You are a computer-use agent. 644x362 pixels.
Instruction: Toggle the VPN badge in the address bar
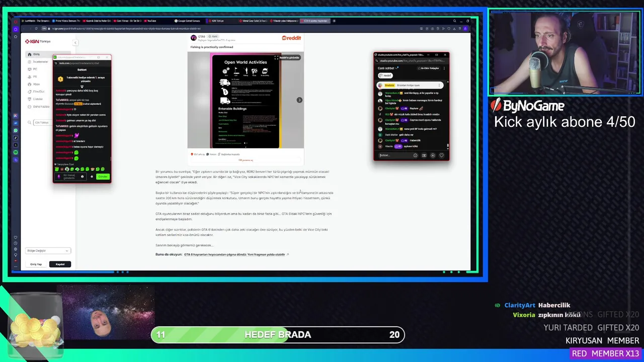(44, 29)
